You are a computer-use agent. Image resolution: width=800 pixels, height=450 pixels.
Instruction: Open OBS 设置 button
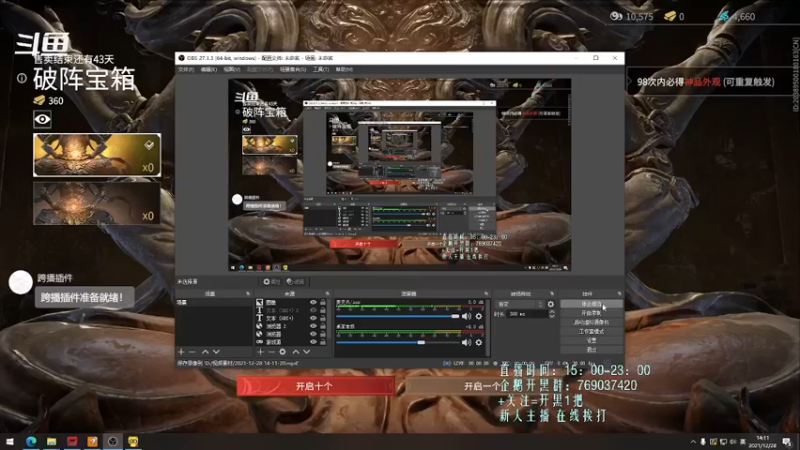(x=591, y=341)
